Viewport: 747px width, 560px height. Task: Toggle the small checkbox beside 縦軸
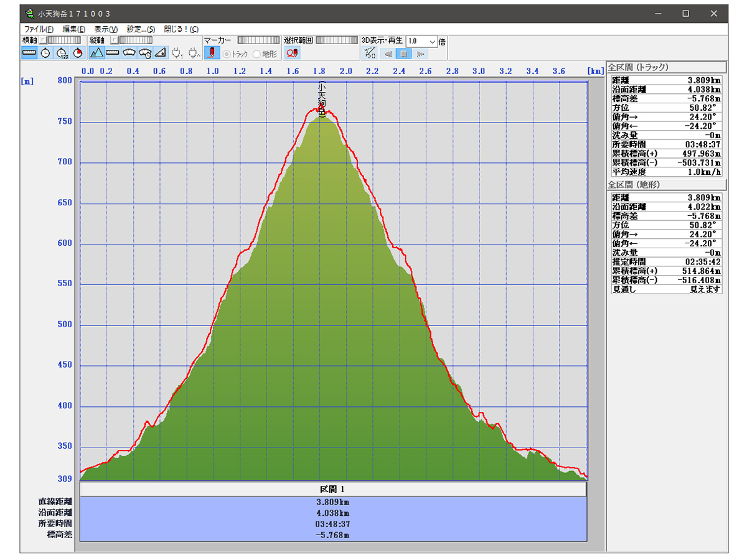pyautogui.click(x=114, y=40)
